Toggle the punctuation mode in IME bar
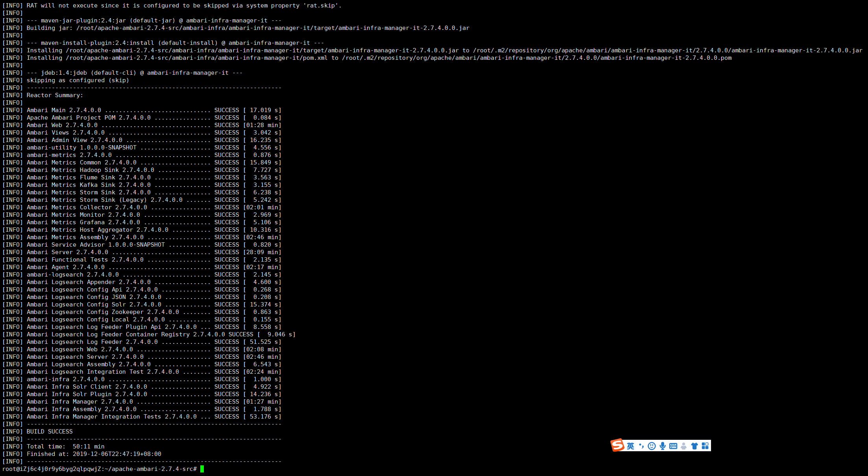Viewport: 868px width, 476px height. coord(641,446)
